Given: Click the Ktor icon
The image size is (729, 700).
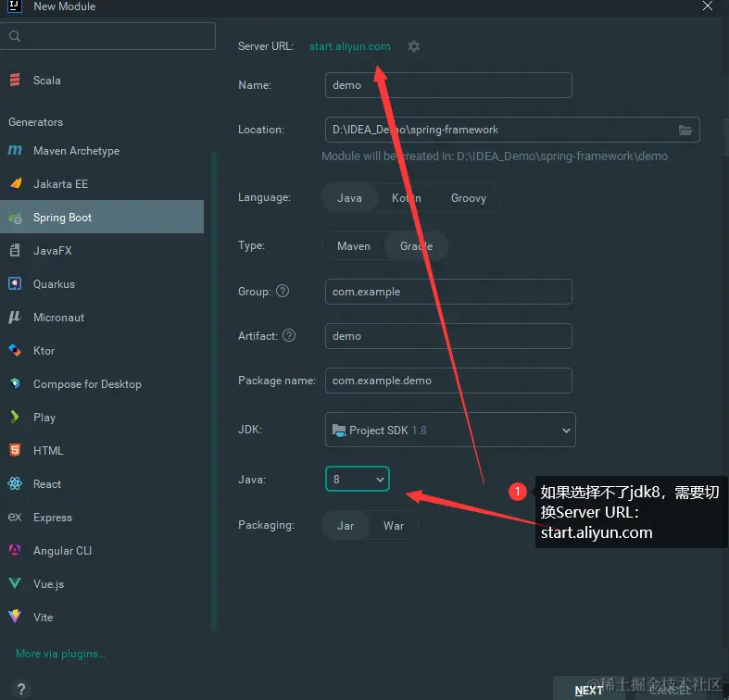Looking at the screenshot, I should [x=15, y=350].
